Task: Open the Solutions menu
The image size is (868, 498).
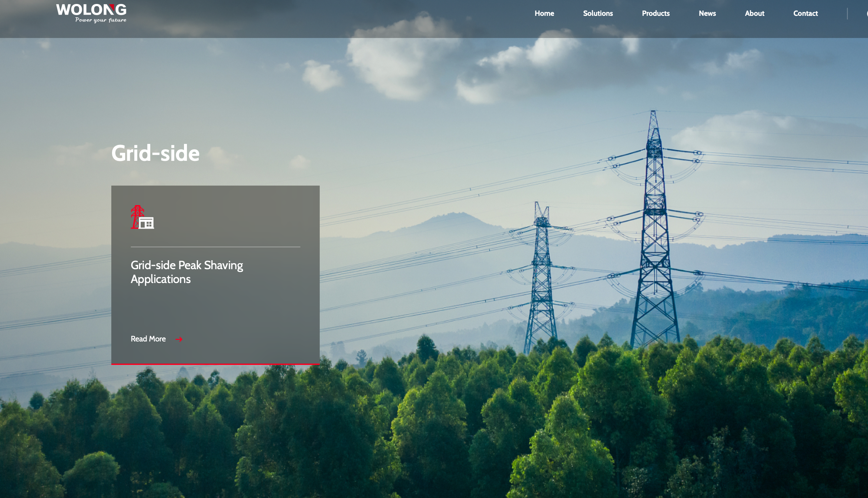Action: pyautogui.click(x=598, y=13)
